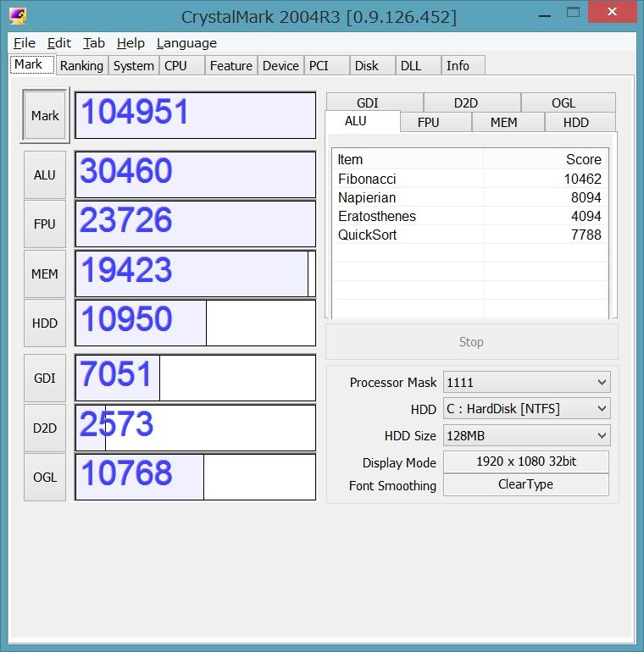Click the ALU score bar 30460
This screenshot has width=644, height=652.
(x=195, y=175)
